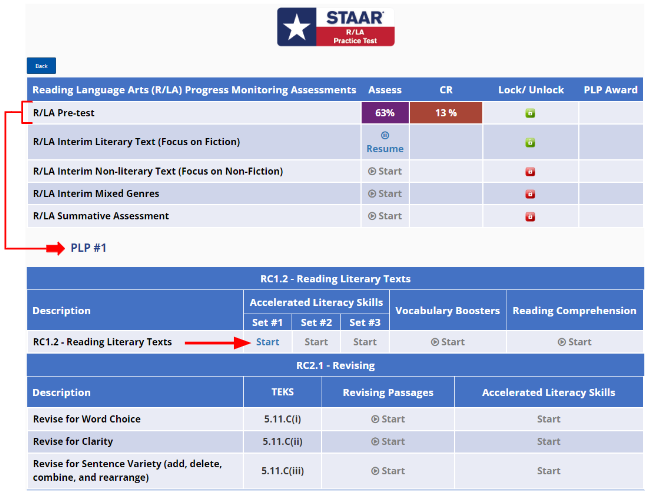Click the PLP Award column header

coord(610,90)
